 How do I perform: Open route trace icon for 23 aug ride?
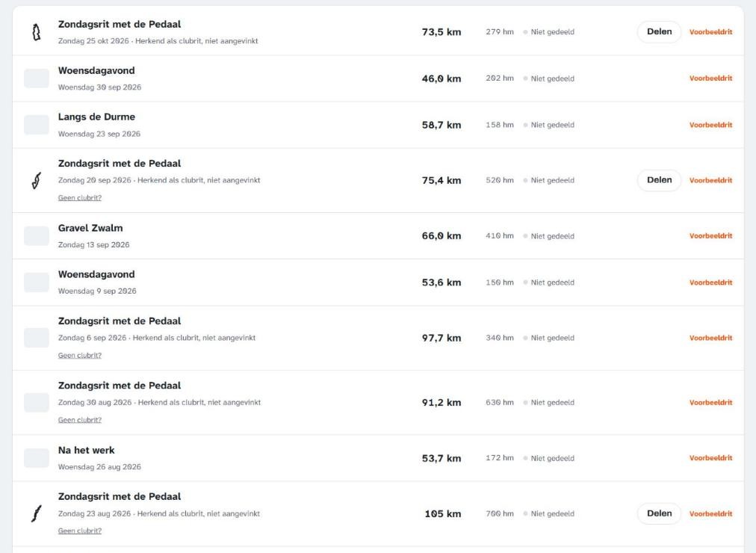click(x=36, y=513)
